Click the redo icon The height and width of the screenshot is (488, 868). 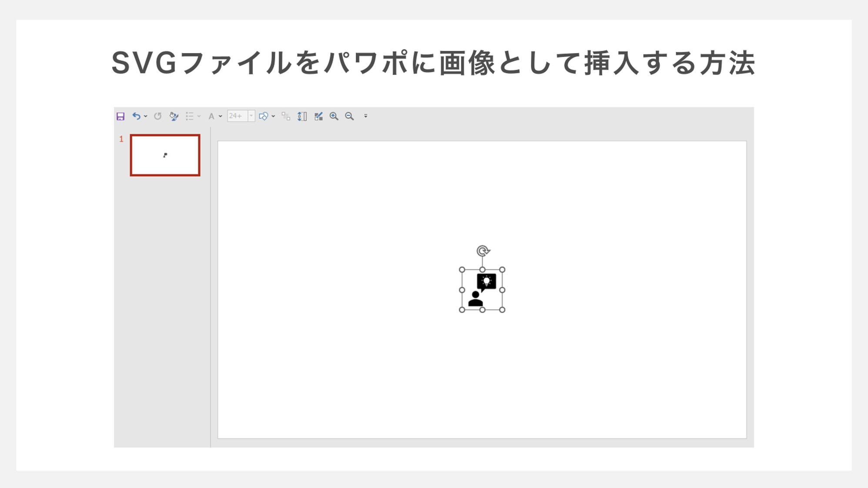pos(158,116)
